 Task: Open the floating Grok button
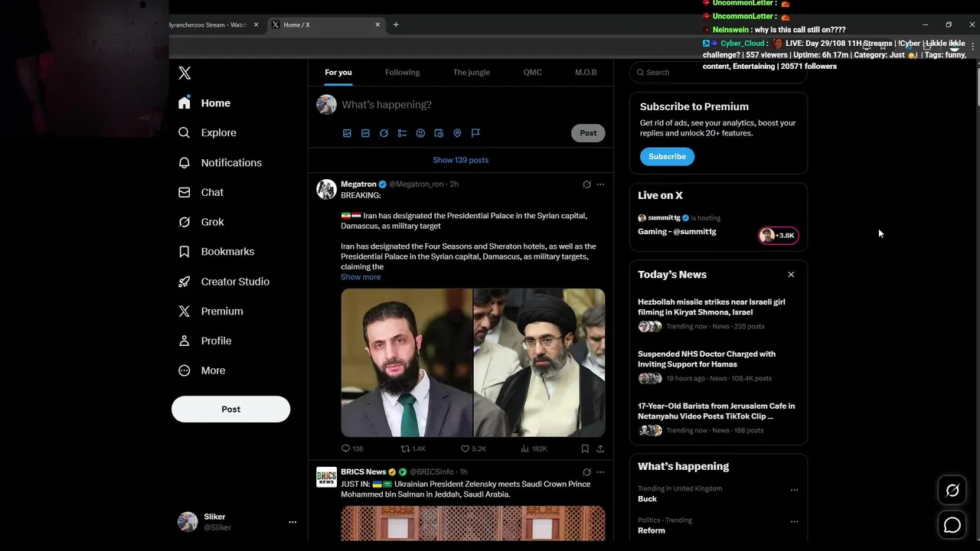[952, 491]
